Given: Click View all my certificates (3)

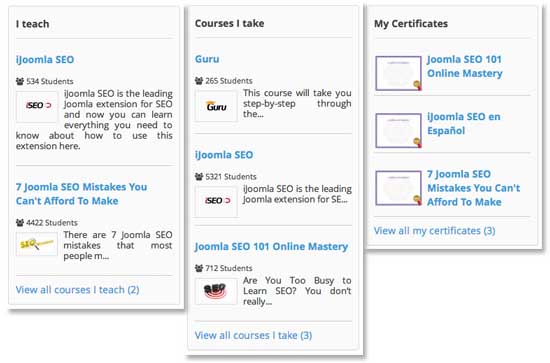Looking at the screenshot, I should click(435, 231).
